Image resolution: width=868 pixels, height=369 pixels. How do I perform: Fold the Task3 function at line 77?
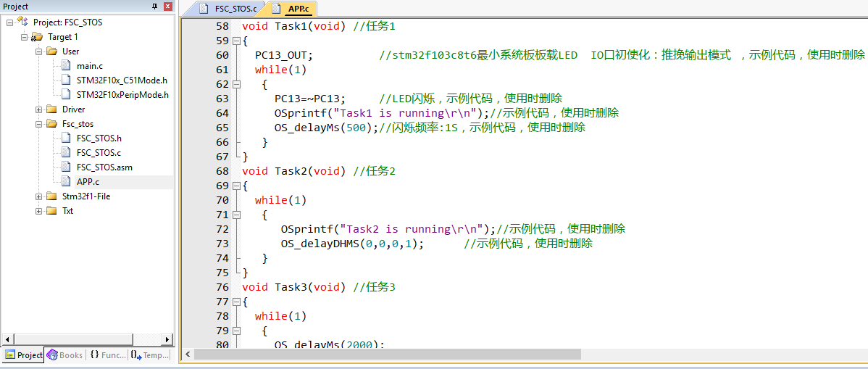click(236, 302)
